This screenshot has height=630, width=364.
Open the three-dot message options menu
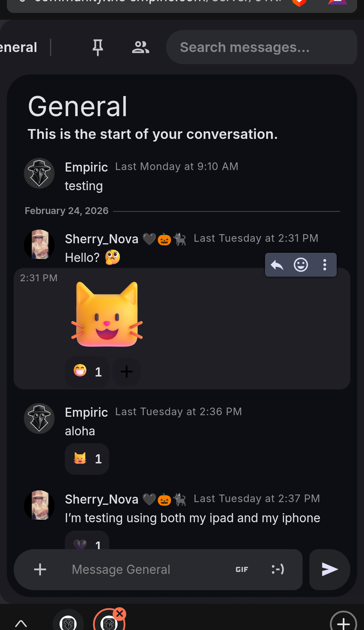[x=325, y=265]
